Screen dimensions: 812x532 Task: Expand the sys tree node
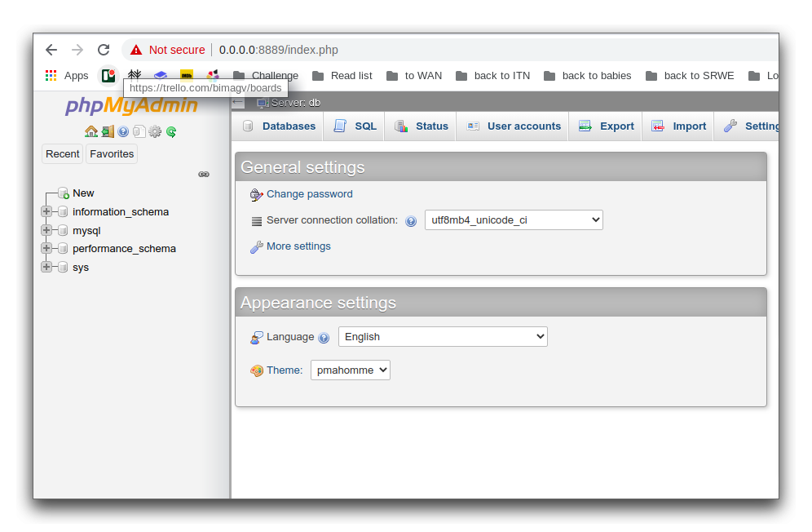[46, 267]
